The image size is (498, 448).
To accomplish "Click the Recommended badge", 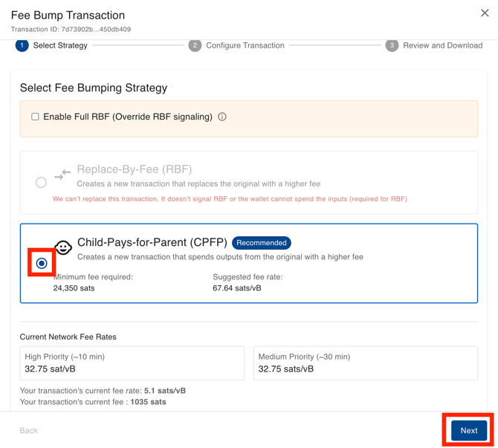I will click(x=261, y=243).
